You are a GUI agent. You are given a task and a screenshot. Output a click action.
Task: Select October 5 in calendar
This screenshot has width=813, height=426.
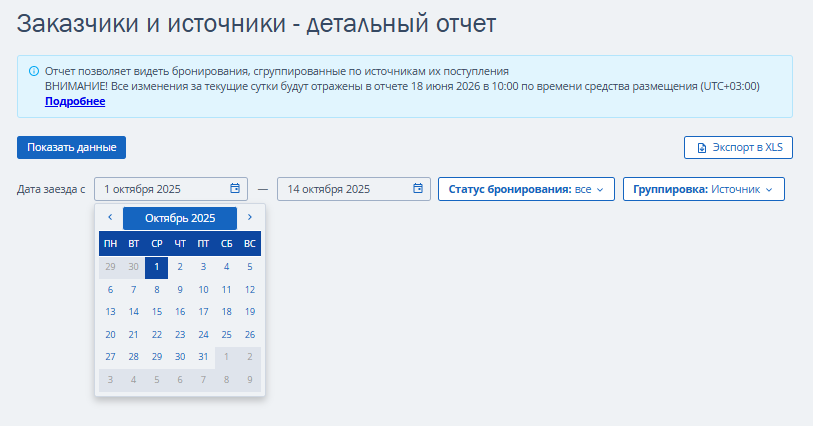coord(250,267)
